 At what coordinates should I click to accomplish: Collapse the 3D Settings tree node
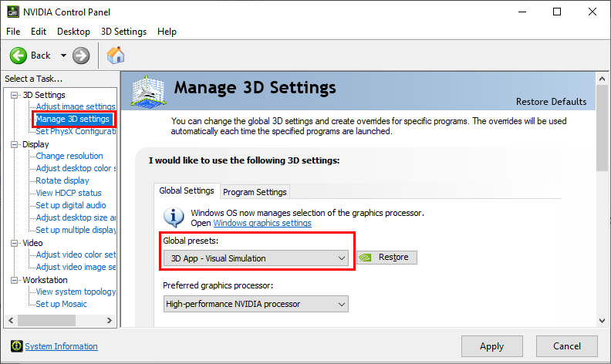click(x=15, y=95)
